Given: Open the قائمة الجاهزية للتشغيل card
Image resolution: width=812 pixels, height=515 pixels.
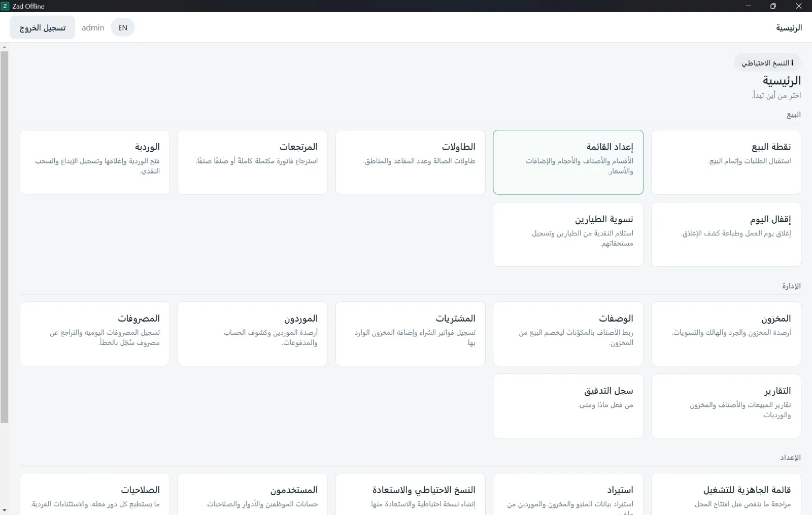Looking at the screenshot, I should pos(726,494).
